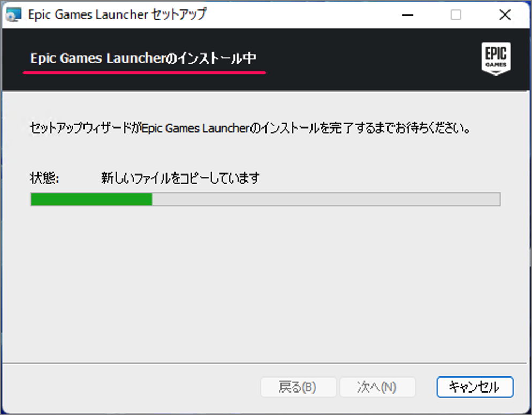Click the Epic Games logo in header
This screenshot has width=532, height=415.
coord(496,59)
